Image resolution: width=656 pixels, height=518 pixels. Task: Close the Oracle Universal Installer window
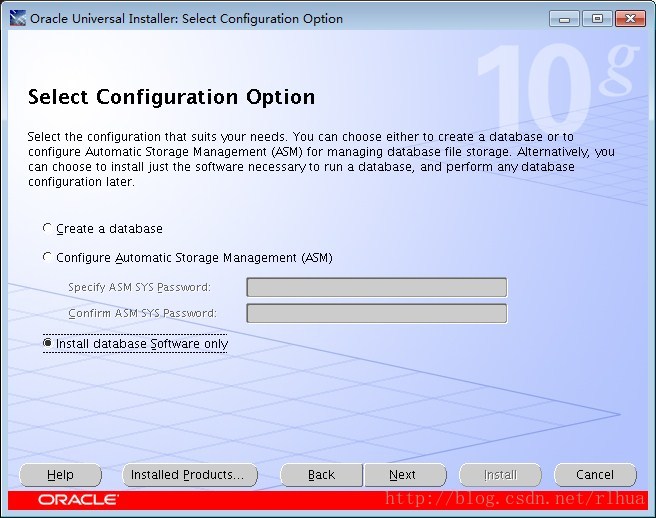click(x=630, y=19)
